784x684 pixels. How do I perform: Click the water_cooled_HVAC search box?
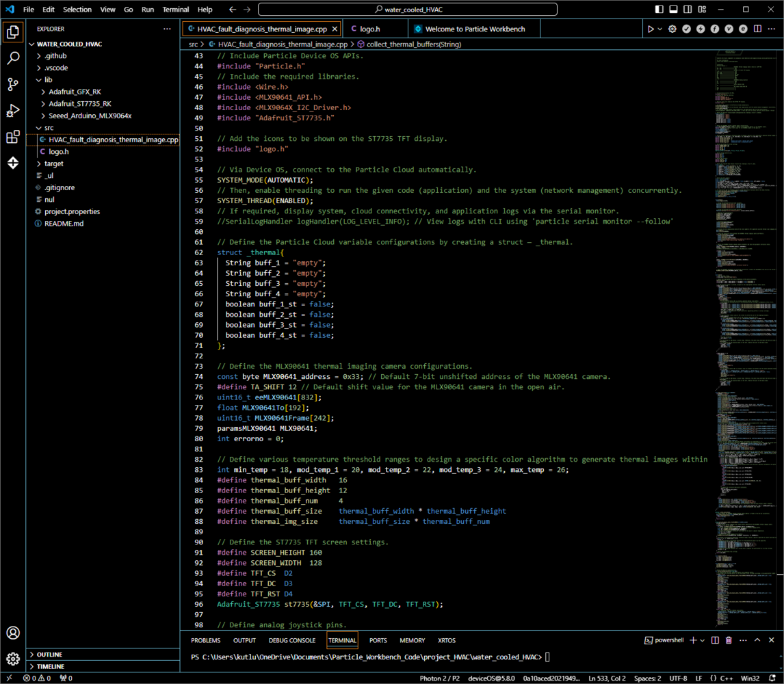click(x=408, y=10)
